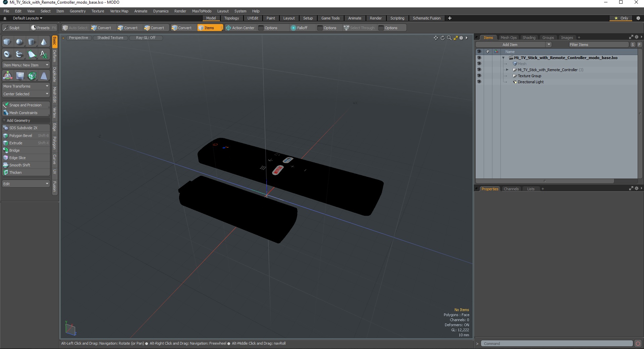Image resolution: width=644 pixels, height=349 pixels.
Task: Activate the Smooth Shift tool
Action: point(26,165)
